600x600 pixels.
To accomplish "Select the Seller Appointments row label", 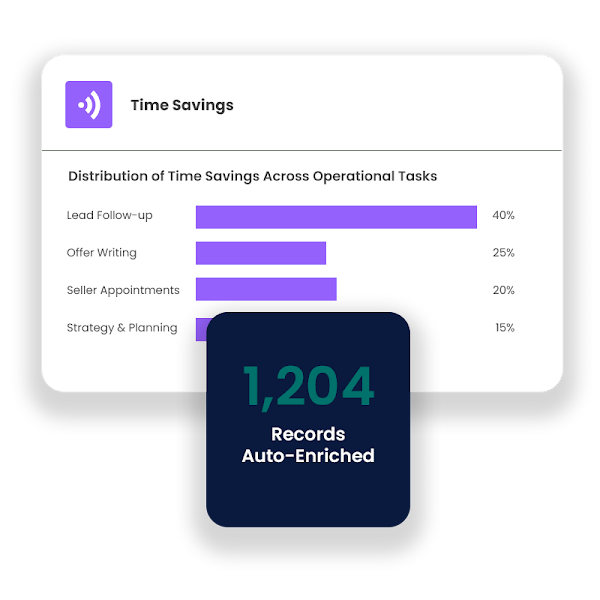I will [x=123, y=290].
